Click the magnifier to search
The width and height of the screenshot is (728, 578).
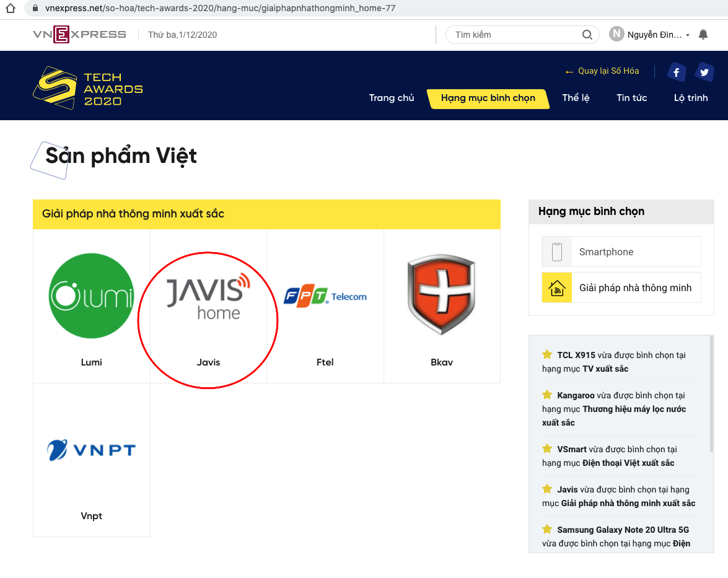pos(587,35)
